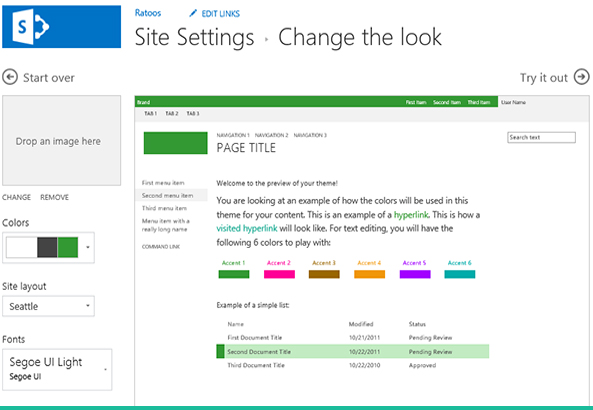Click the pencil icon beside EDIT LINKS
The height and width of the screenshot is (410, 593).
click(x=193, y=14)
